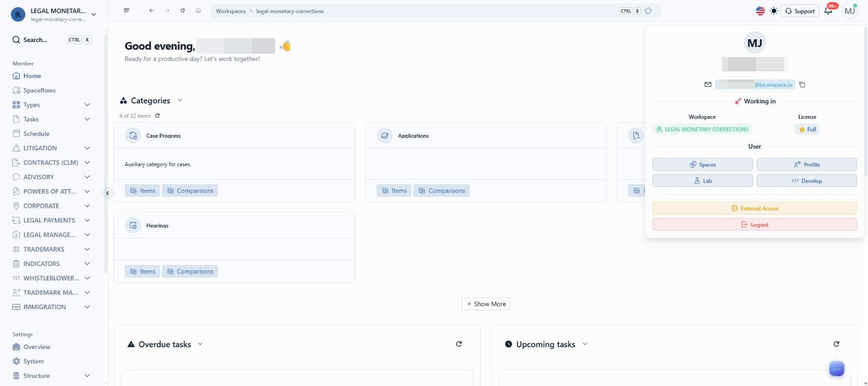Click Case Progress category icon
Viewport: 868px width, 386px height.
[133, 135]
